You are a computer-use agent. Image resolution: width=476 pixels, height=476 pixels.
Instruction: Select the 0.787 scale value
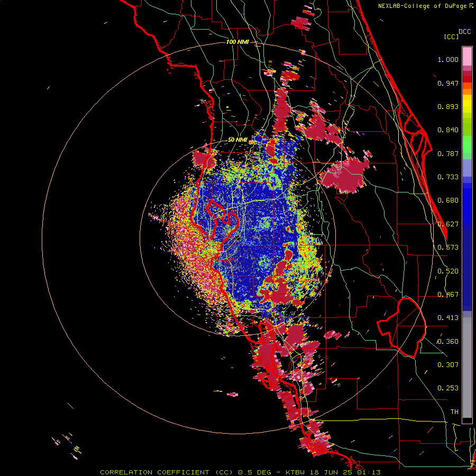[448, 153]
